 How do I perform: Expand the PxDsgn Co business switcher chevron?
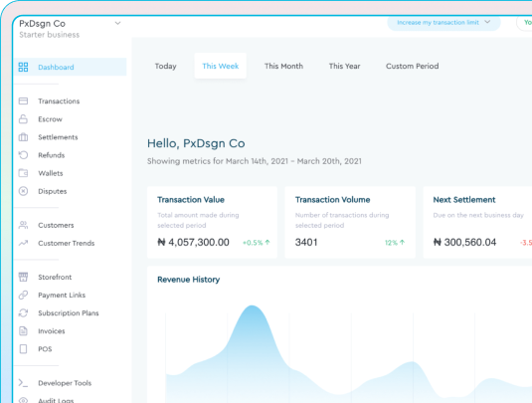coord(117,24)
